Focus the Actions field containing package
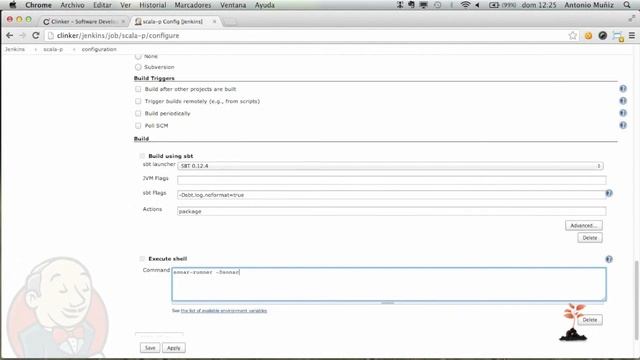The height and width of the screenshot is (360, 640). [391, 211]
